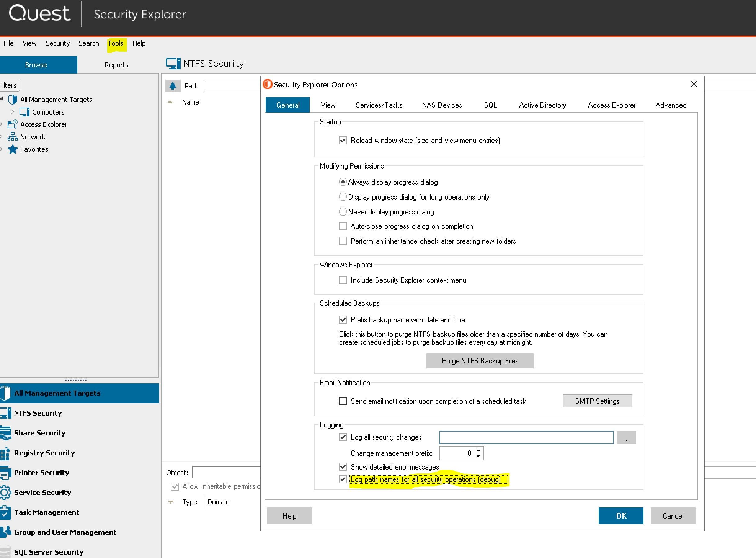Open the View menu in menu bar

coord(30,43)
